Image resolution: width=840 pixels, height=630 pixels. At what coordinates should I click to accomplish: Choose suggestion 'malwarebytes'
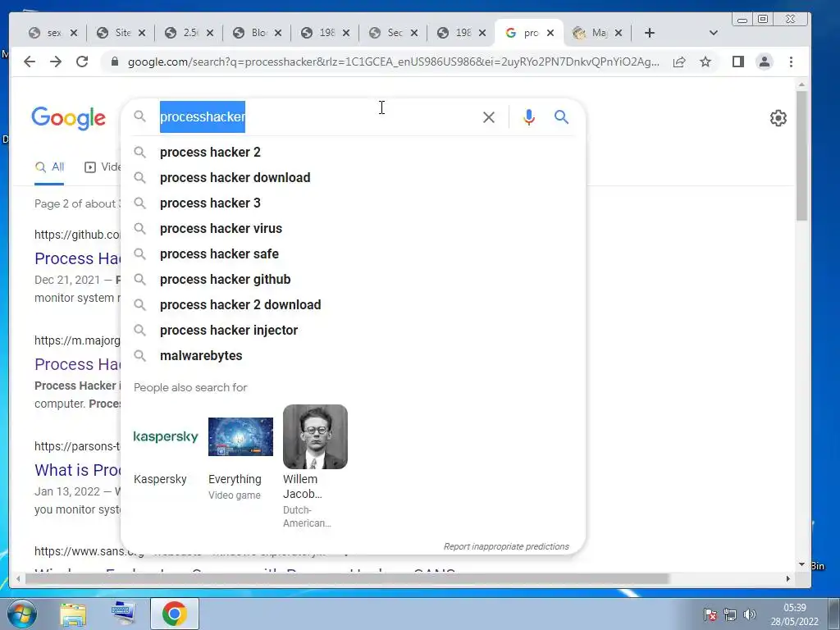click(x=353, y=356)
